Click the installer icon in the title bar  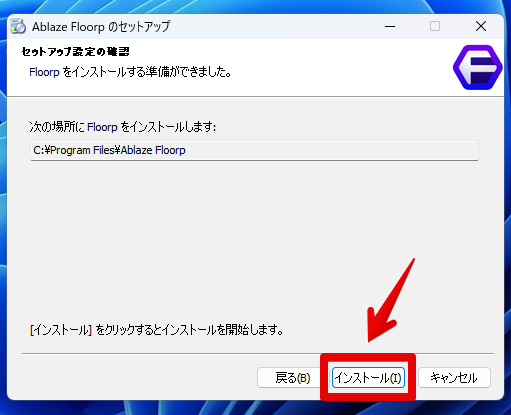click(x=18, y=26)
